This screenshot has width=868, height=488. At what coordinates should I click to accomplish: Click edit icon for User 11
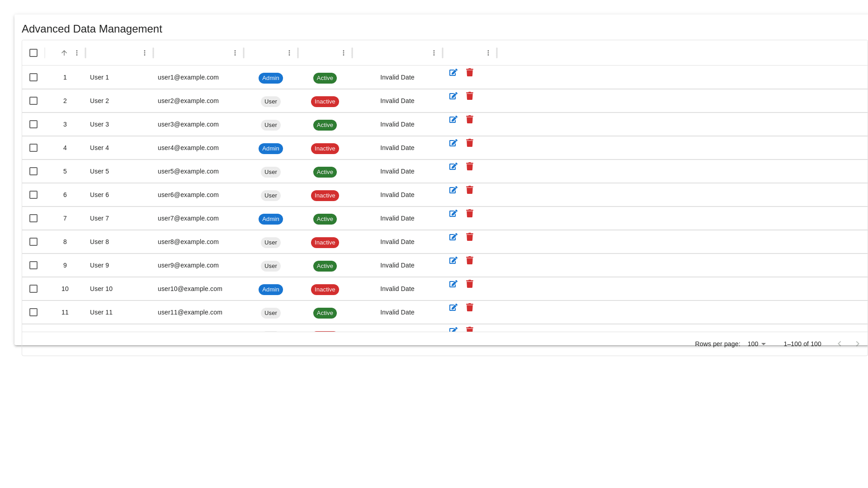[453, 308]
